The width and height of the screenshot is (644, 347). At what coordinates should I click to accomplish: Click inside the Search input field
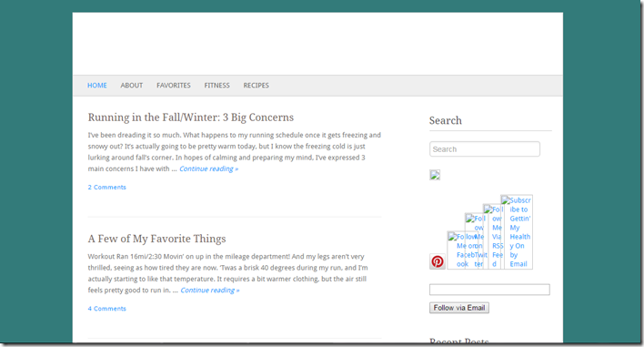point(485,148)
